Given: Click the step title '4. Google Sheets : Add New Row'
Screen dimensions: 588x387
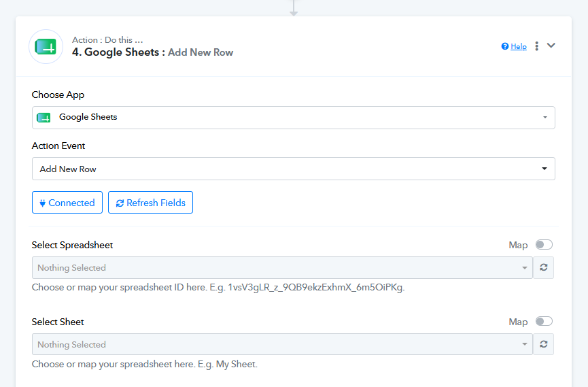Looking at the screenshot, I should tap(153, 52).
